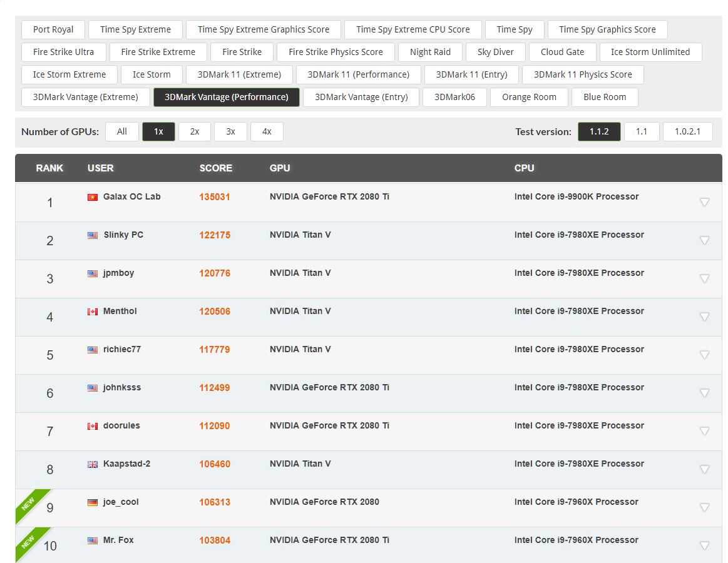Select 3DMark Vantage (Extreme) tab
Image resolution: width=728 pixels, height=563 pixels.
click(85, 97)
